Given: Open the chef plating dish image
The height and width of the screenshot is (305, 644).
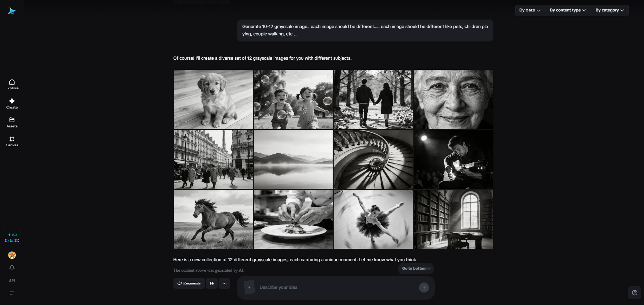Looking at the screenshot, I should click(293, 219).
